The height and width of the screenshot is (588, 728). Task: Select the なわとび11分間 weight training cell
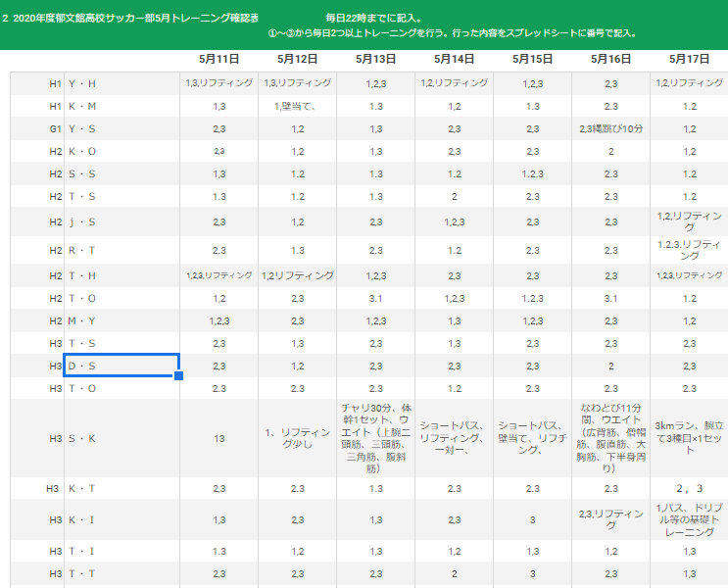(x=610, y=438)
